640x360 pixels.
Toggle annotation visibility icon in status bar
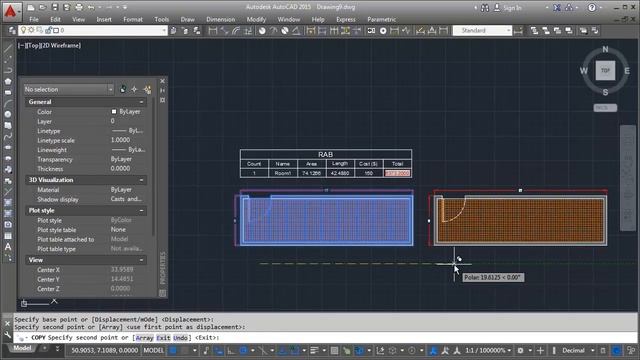[x=433, y=350]
